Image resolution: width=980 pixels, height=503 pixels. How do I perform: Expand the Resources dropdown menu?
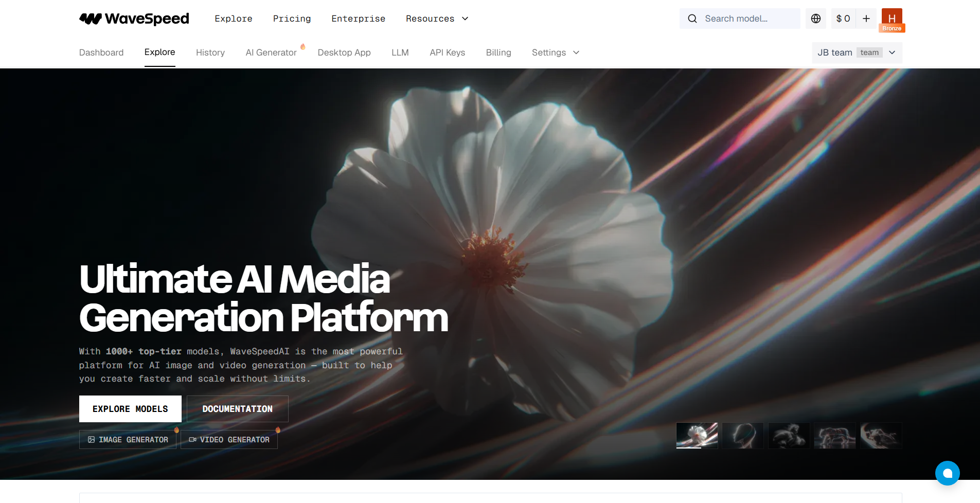[x=437, y=19]
